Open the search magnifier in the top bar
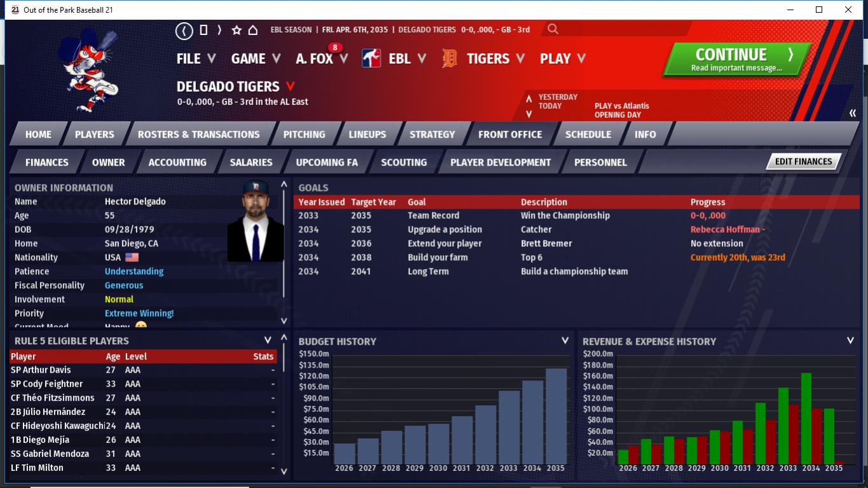868x488 pixels. [553, 29]
